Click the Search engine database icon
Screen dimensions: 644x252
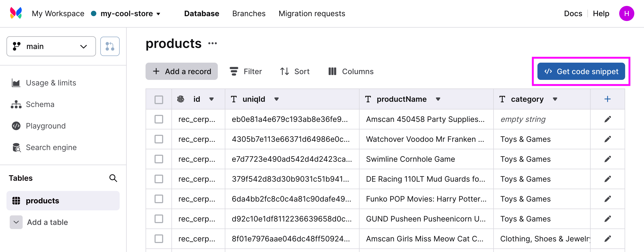(x=17, y=148)
